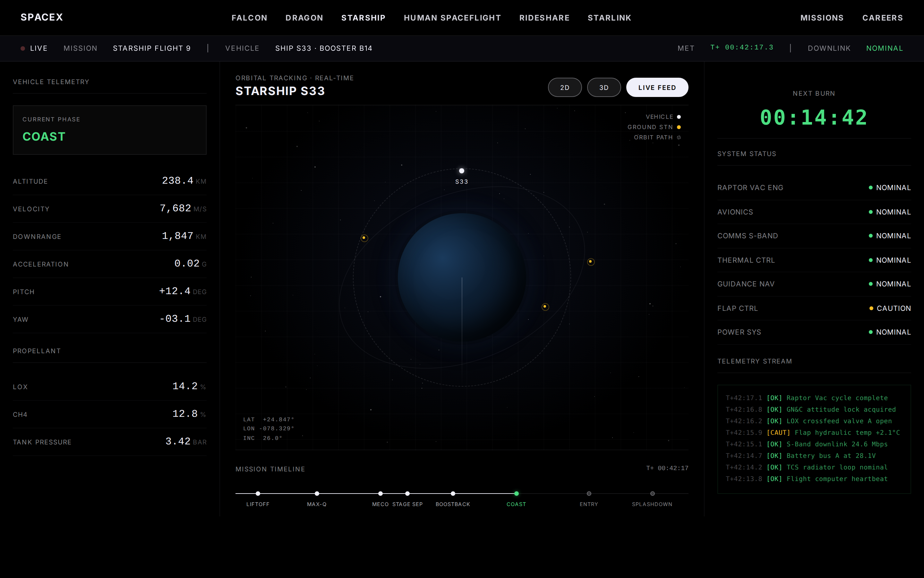
Task: Click the Acceleration value 0.02 g
Action: [x=190, y=263]
